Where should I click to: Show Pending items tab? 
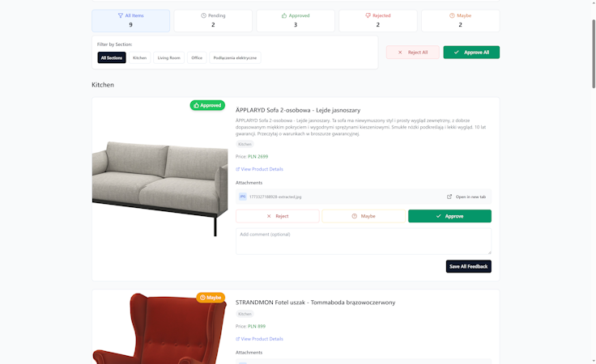pyautogui.click(x=213, y=20)
